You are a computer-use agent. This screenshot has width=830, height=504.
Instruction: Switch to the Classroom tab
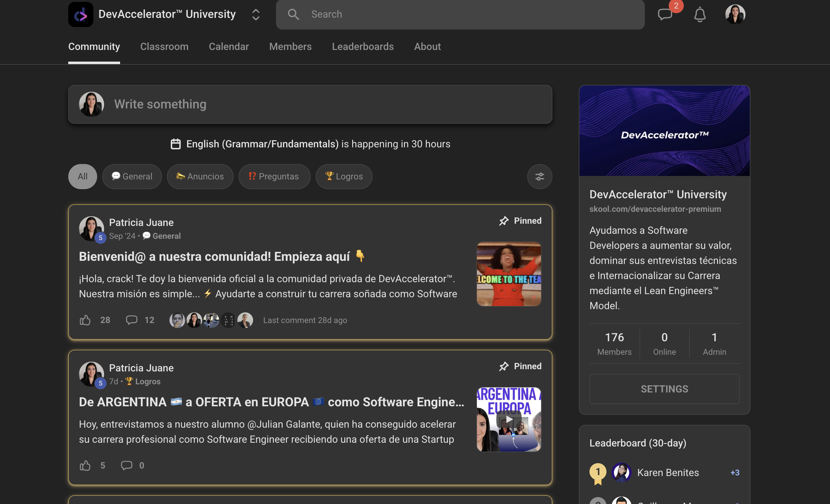tap(164, 47)
